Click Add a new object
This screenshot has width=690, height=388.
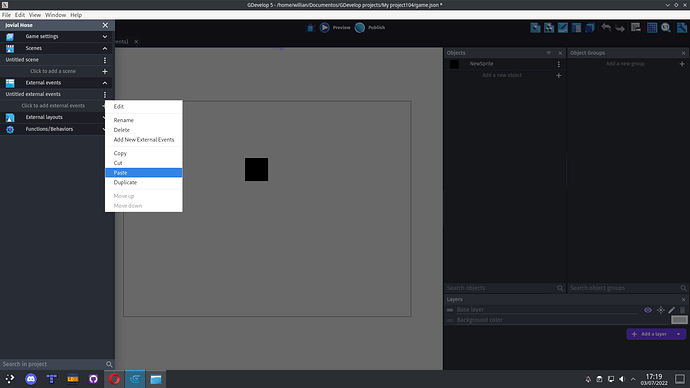pos(502,75)
